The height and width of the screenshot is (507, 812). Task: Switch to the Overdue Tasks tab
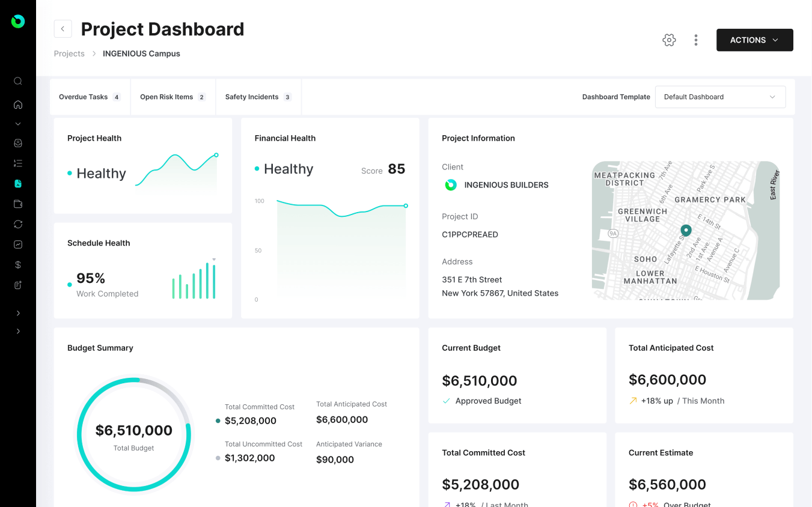point(89,97)
